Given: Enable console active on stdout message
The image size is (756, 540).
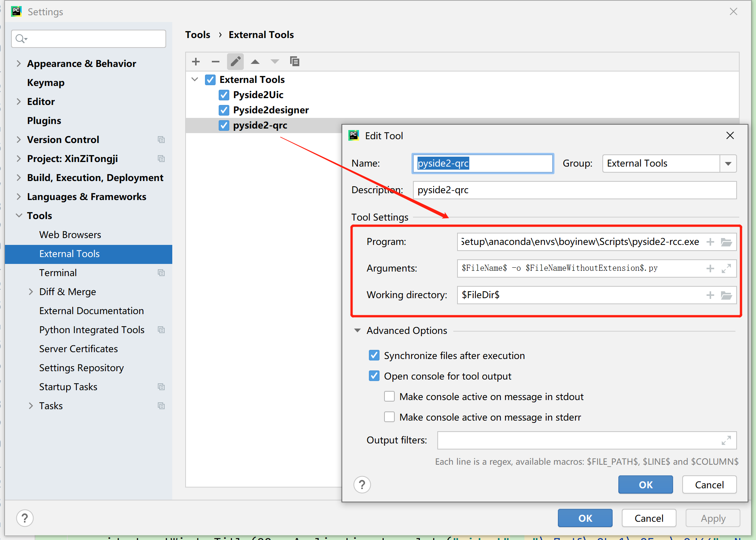Looking at the screenshot, I should click(389, 397).
